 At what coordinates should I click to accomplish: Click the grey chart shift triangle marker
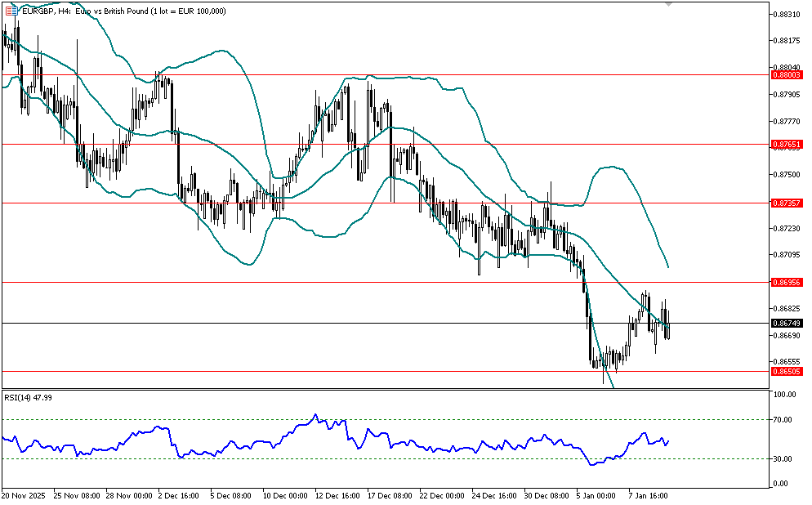[x=670, y=4]
